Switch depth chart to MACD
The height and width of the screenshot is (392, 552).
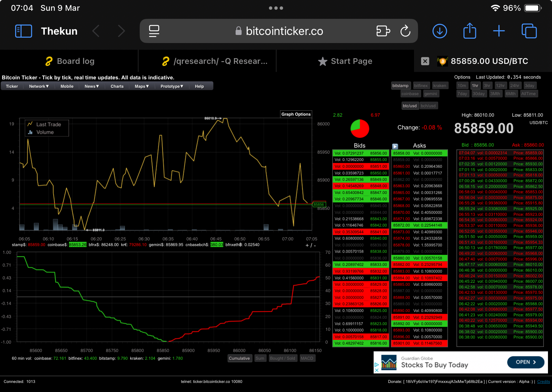[x=307, y=358]
